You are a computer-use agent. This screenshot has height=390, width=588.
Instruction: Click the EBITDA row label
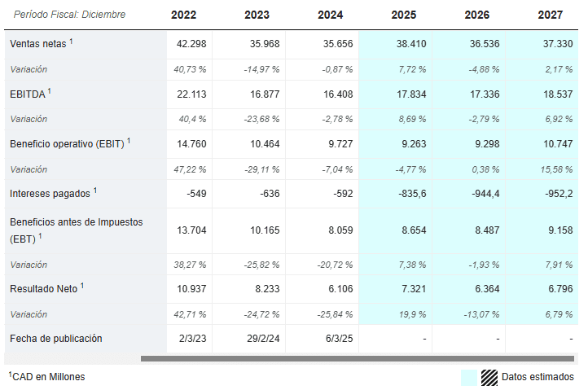tap(29, 94)
